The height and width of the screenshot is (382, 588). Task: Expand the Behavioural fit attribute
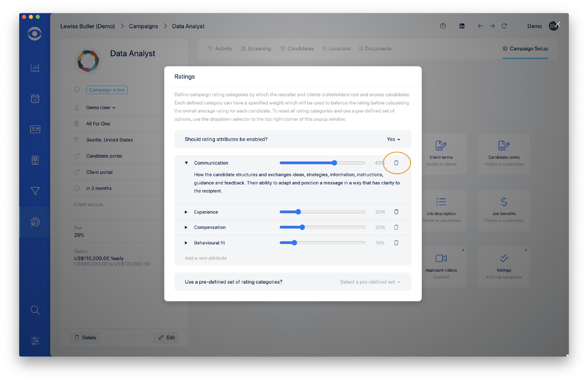186,243
